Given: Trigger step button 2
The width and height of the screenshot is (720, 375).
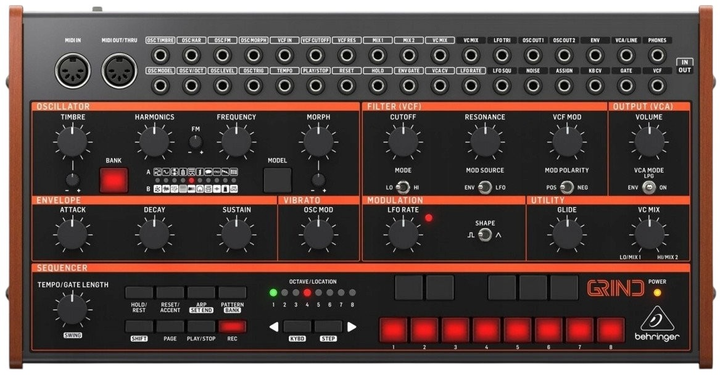Looking at the screenshot, I should 424,330.
